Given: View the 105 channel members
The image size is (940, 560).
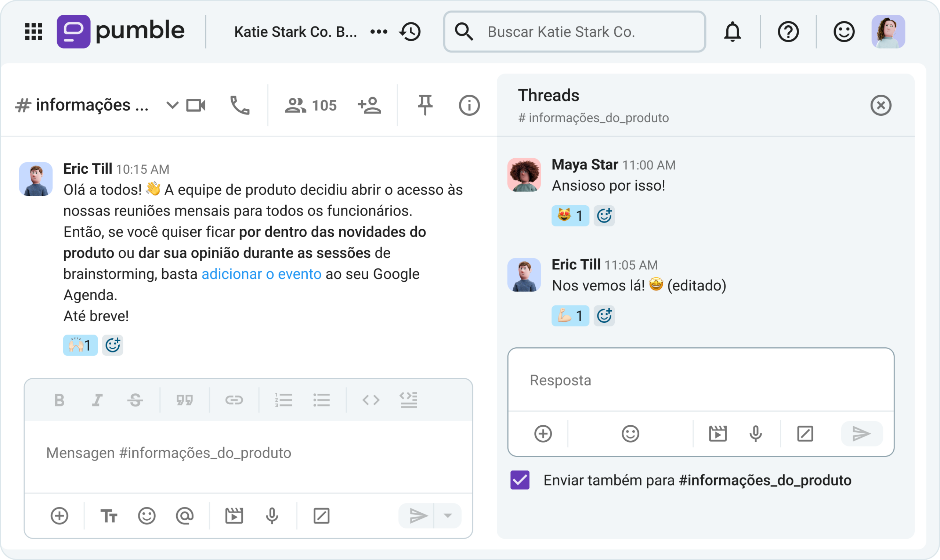Looking at the screenshot, I should click(x=311, y=105).
